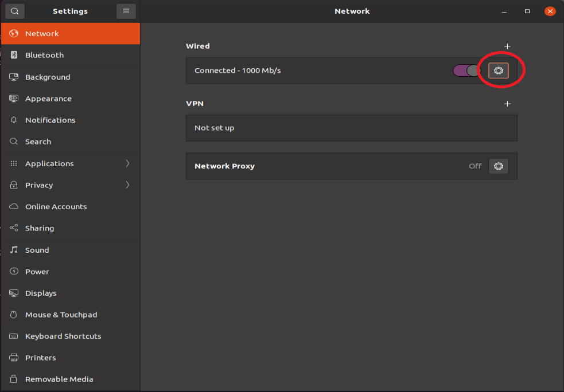The width and height of the screenshot is (564, 392).
Task: Open wired connection settings gear
Action: pyautogui.click(x=498, y=70)
